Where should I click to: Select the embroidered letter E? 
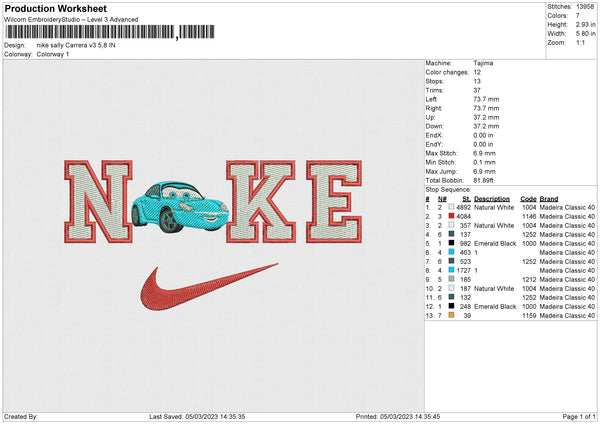[x=334, y=202]
